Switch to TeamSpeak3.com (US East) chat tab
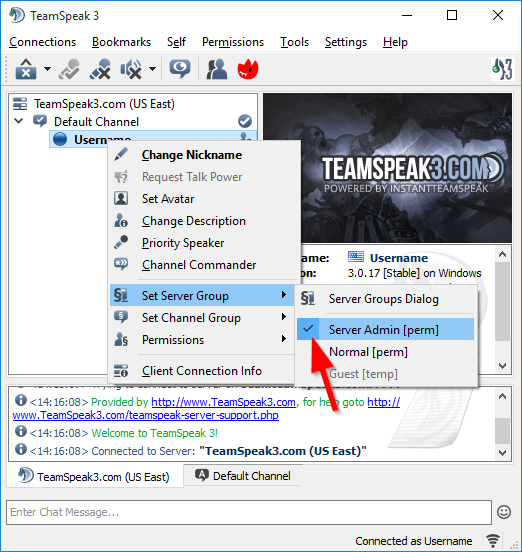Screen dimensions: 522x552 [x=95, y=476]
